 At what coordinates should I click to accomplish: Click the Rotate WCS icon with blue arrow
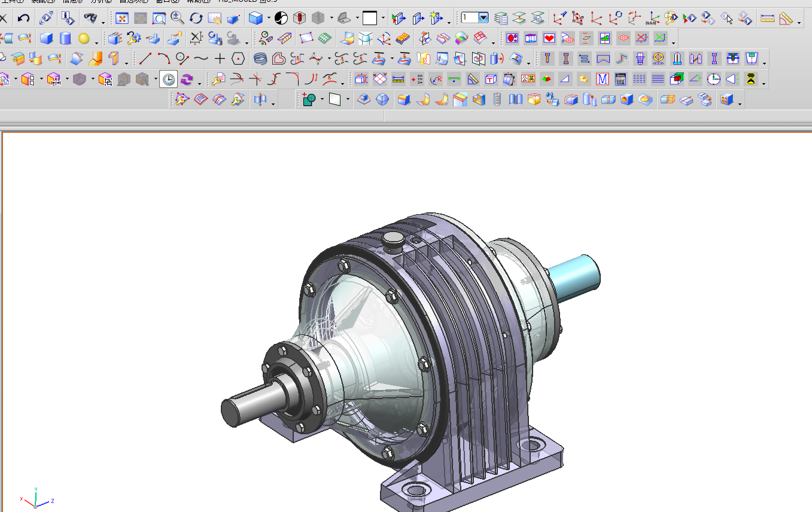click(616, 18)
